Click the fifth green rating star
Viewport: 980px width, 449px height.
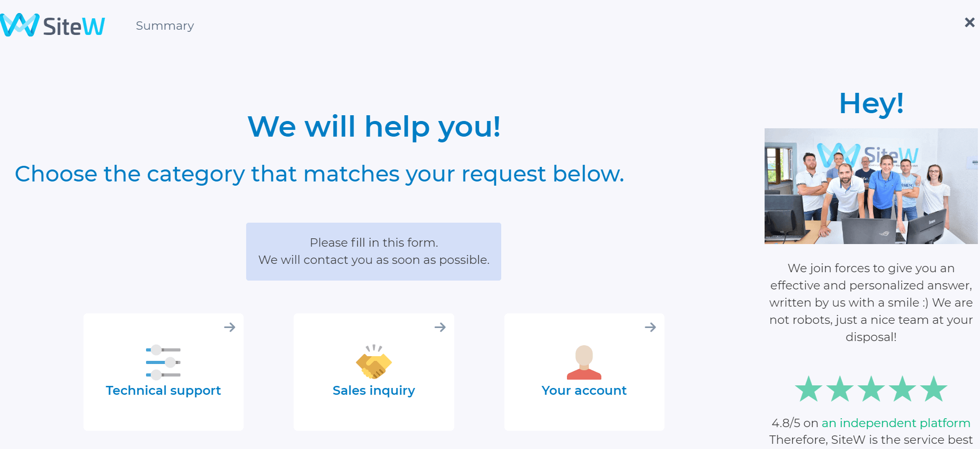934,389
